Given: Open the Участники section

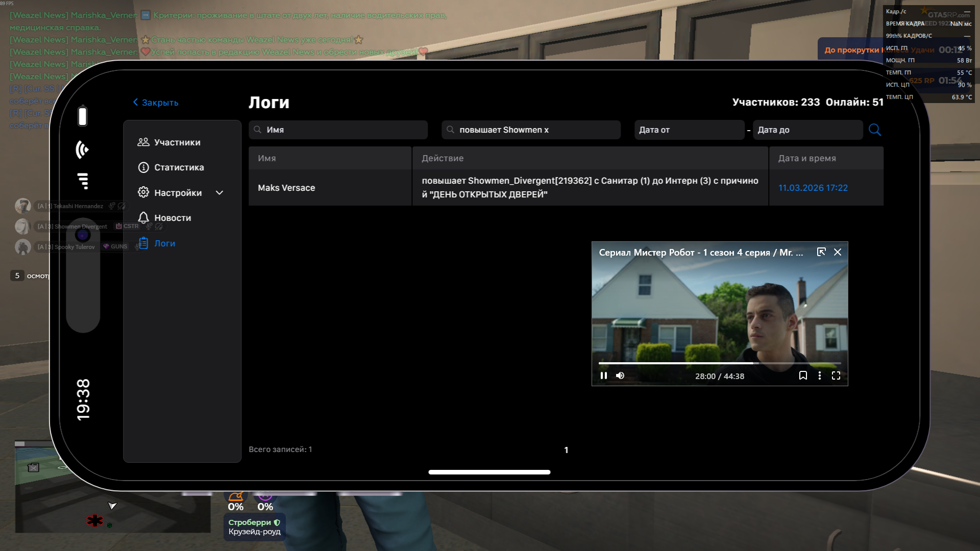Looking at the screenshot, I should (177, 142).
